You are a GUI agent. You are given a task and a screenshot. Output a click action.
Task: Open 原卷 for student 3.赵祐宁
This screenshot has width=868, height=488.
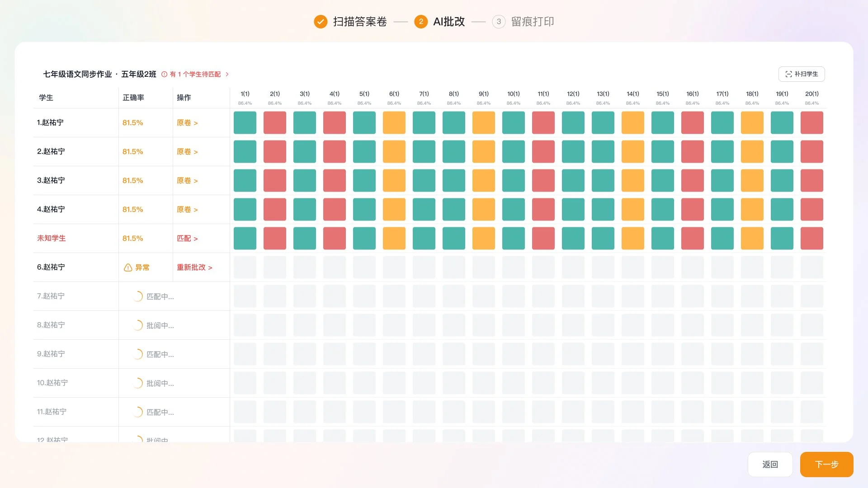click(187, 181)
